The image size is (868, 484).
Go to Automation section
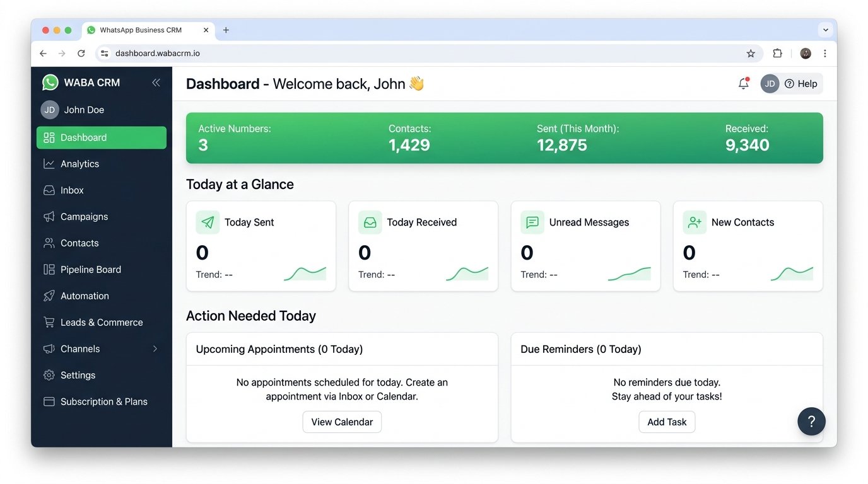pyautogui.click(x=102, y=296)
